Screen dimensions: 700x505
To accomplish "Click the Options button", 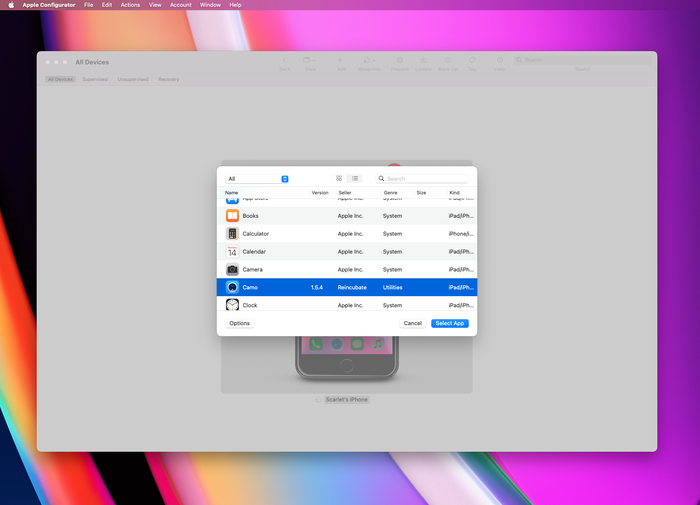I will [239, 324].
